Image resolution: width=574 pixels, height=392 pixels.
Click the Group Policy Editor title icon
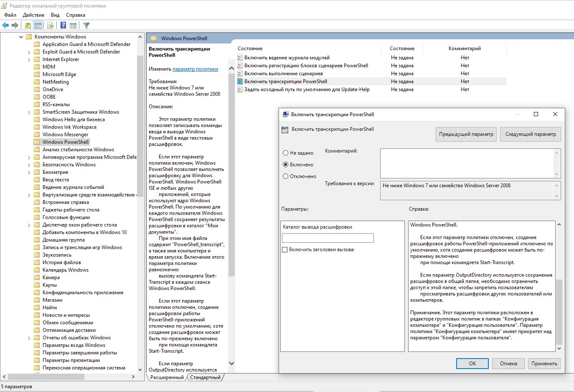(4, 6)
